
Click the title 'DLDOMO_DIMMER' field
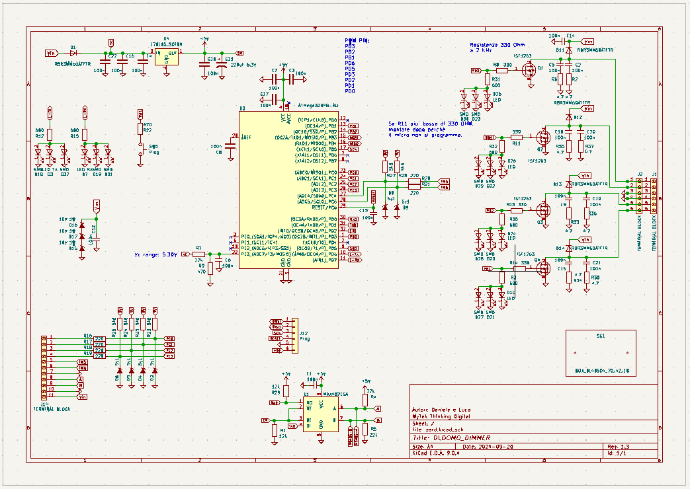[x=451, y=438]
